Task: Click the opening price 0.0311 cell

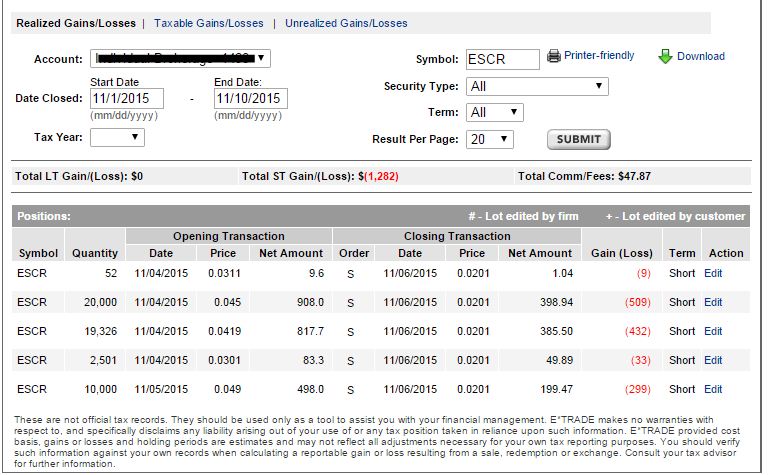Action: [224, 273]
